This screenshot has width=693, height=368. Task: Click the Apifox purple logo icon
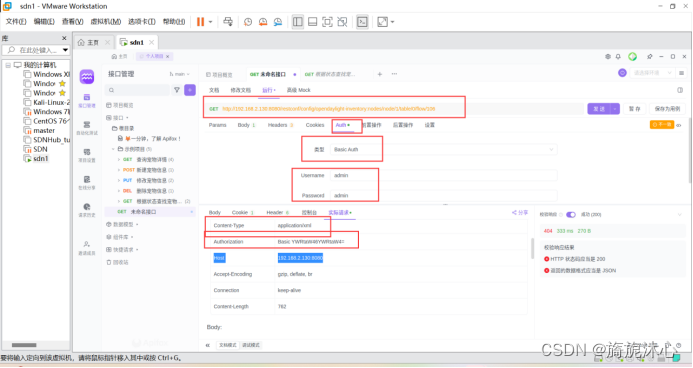(87, 77)
